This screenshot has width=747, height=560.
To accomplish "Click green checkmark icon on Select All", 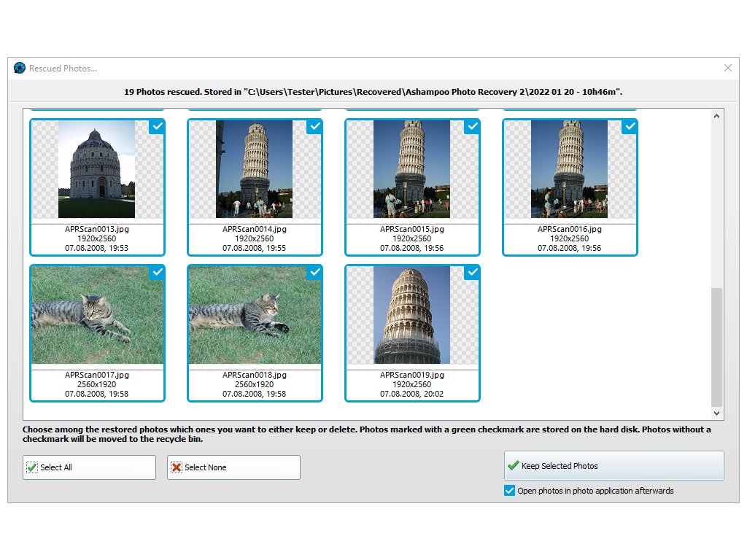I will pos(32,467).
